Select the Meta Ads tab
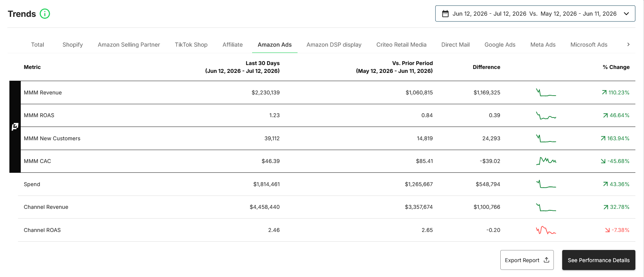The height and width of the screenshot is (277, 644). 543,45
